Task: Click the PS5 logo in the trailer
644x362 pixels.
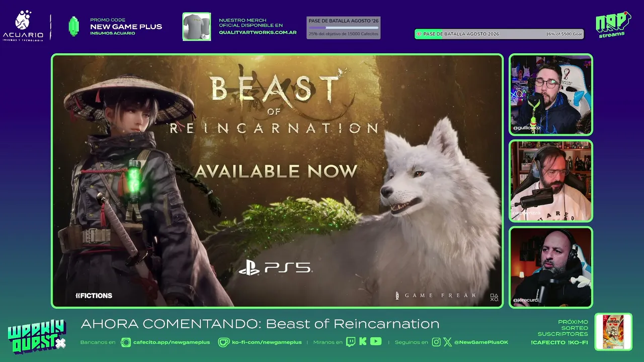Action: click(x=275, y=268)
